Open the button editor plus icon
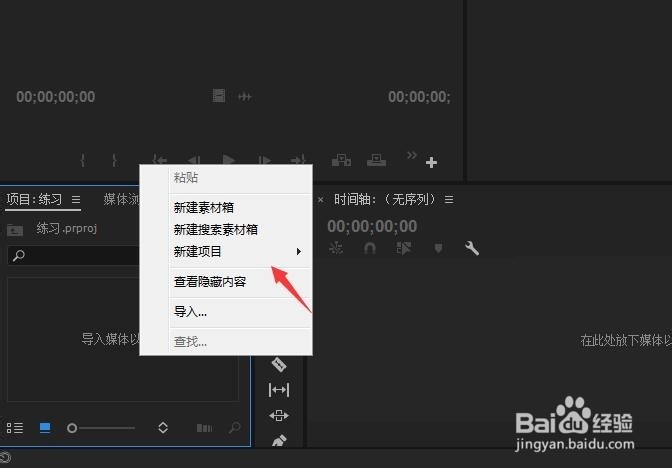The width and height of the screenshot is (672, 468). point(431,162)
